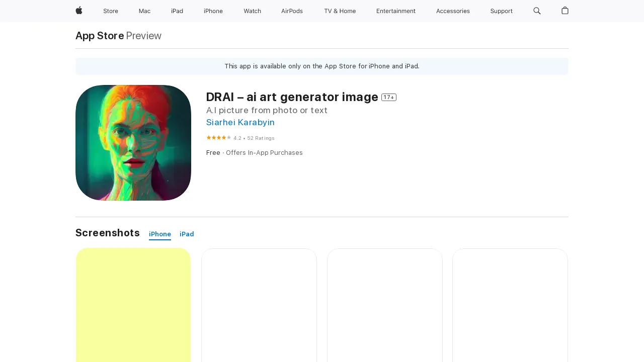Image resolution: width=644 pixels, height=362 pixels.
Task: Open Siarhei Karabyin developer link
Action: pyautogui.click(x=240, y=122)
